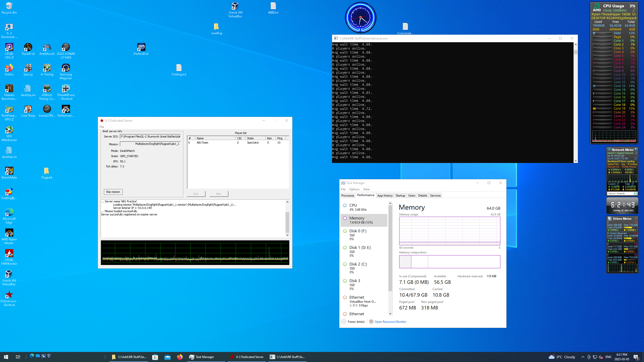Open Heaven Benchmark desktop icon
This screenshot has width=644, height=362.
(9, 92)
